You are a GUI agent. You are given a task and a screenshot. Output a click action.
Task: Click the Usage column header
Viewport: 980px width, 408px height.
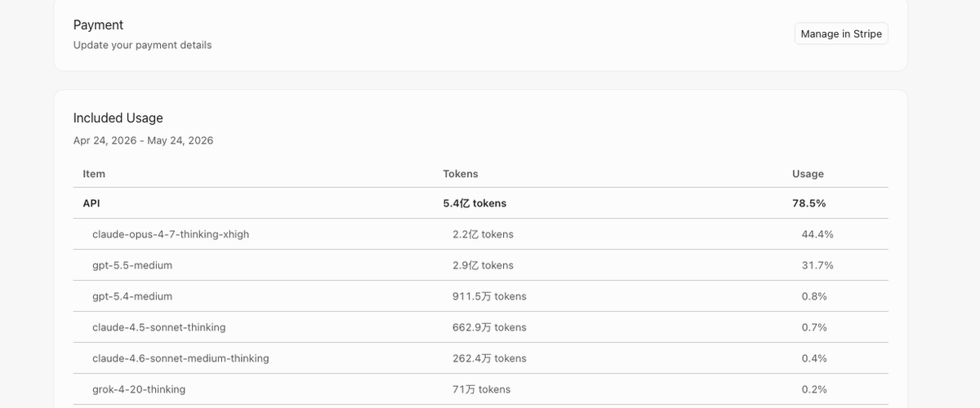(x=808, y=174)
